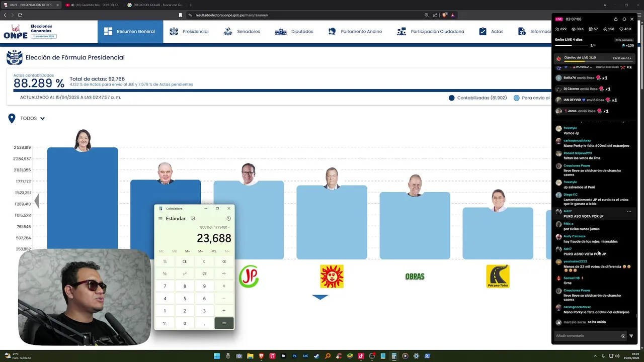Click the x squared key in Calculator

[185, 274]
